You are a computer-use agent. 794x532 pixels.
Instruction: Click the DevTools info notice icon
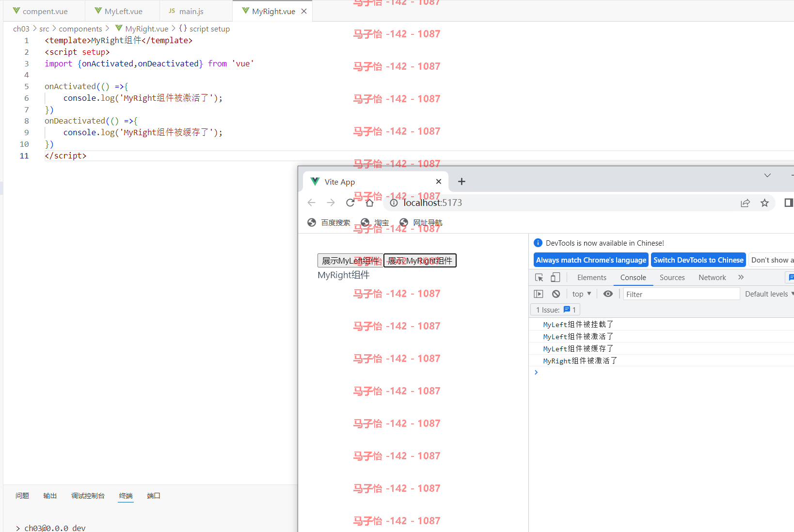tap(538, 243)
